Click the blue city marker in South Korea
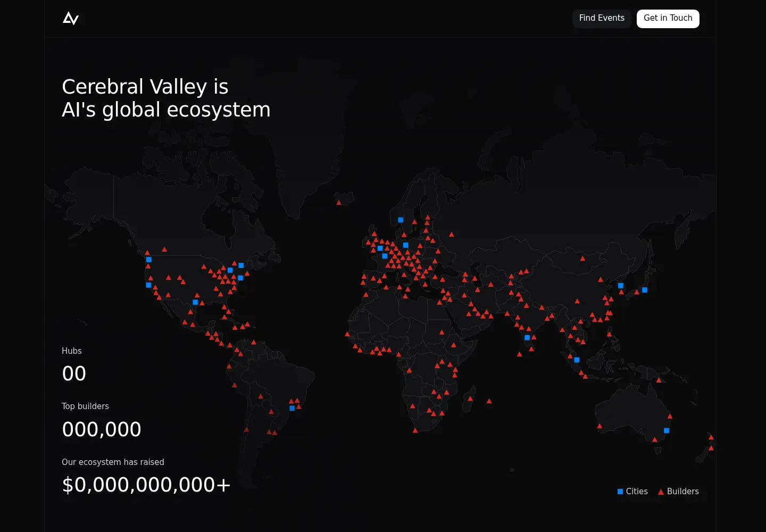 [x=621, y=286]
